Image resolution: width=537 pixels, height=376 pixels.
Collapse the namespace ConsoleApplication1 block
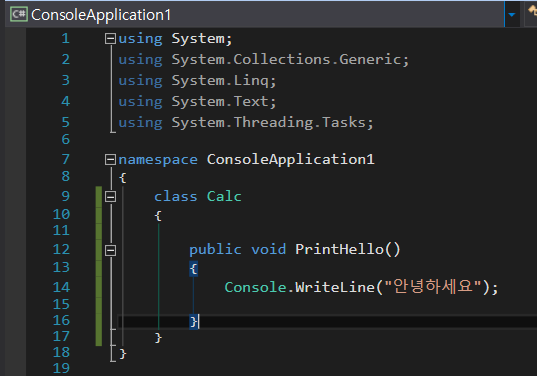click(110, 159)
